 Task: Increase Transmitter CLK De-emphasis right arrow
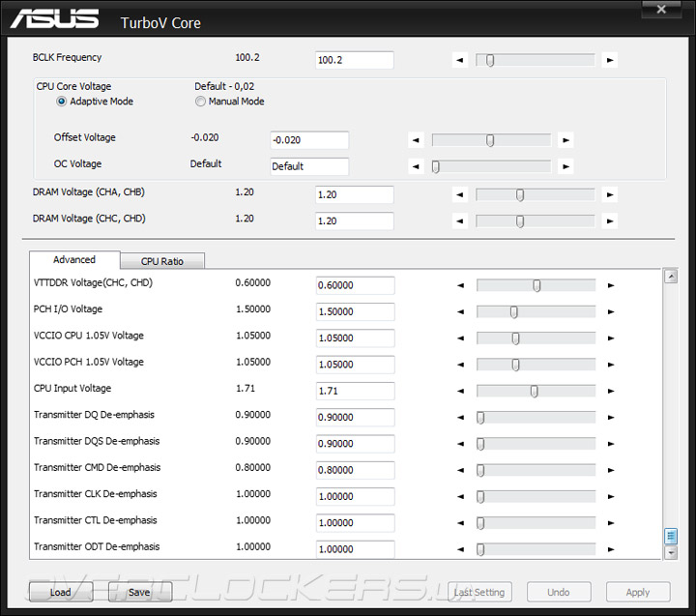[611, 496]
